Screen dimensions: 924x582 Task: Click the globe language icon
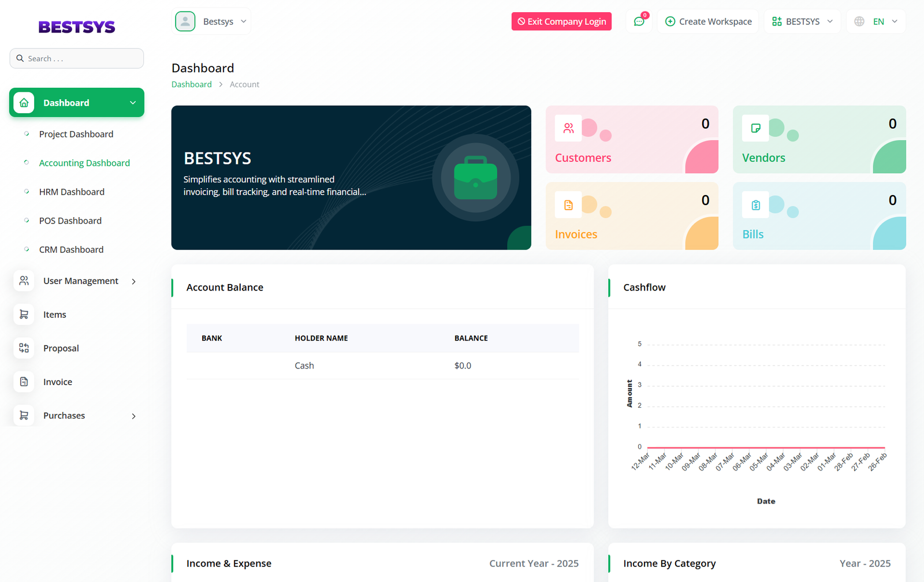click(x=859, y=21)
